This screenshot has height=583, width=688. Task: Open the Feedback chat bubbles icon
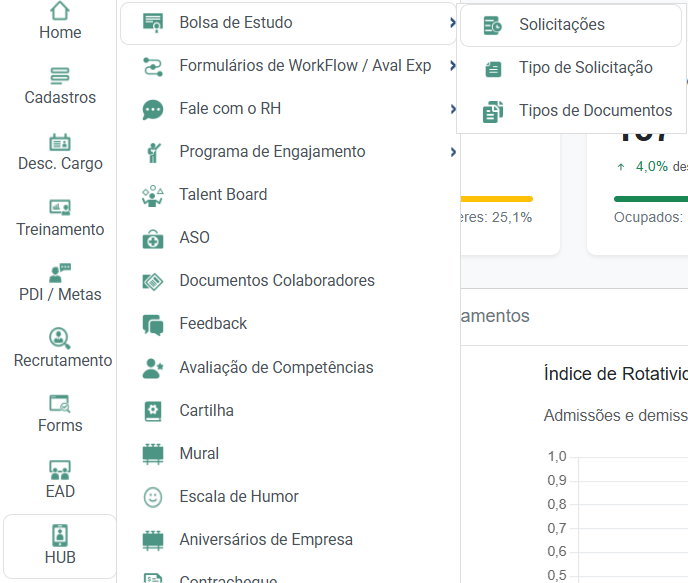[x=153, y=325]
